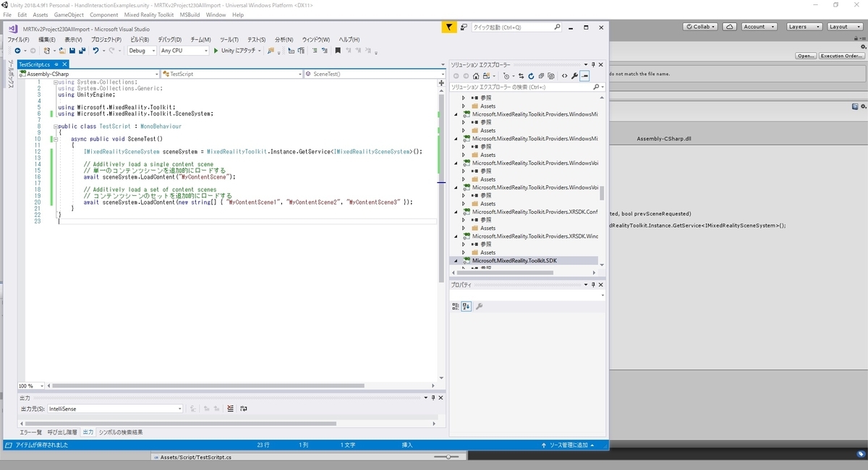Click the bookmark toggle icon in toolbar
868x470 pixels.
pyautogui.click(x=338, y=51)
